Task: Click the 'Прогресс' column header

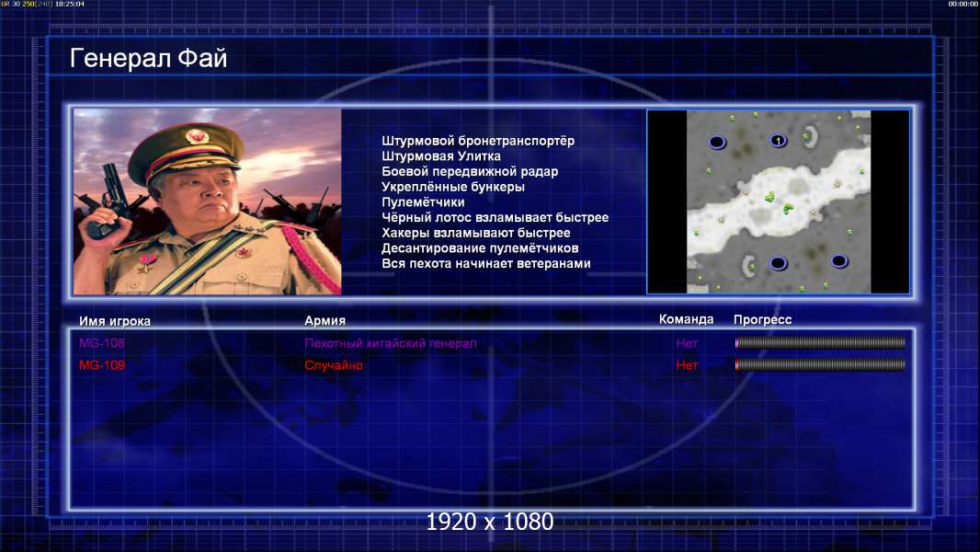Action: click(762, 319)
